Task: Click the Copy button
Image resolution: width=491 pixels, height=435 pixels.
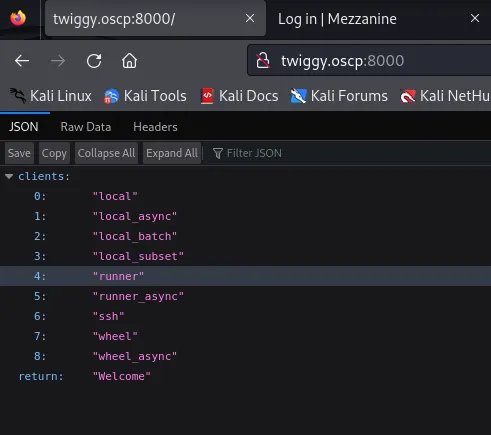Action: 54,153
